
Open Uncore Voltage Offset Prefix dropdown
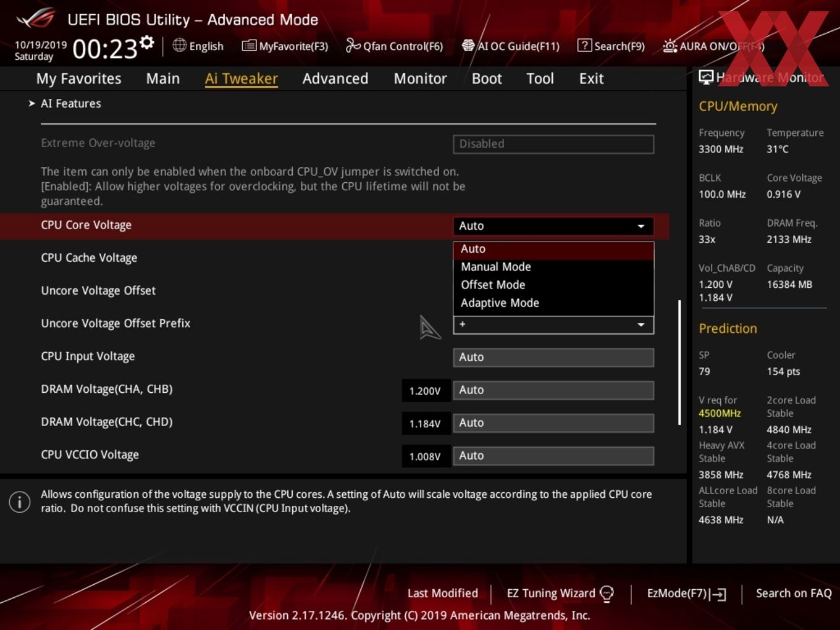pyautogui.click(x=553, y=325)
